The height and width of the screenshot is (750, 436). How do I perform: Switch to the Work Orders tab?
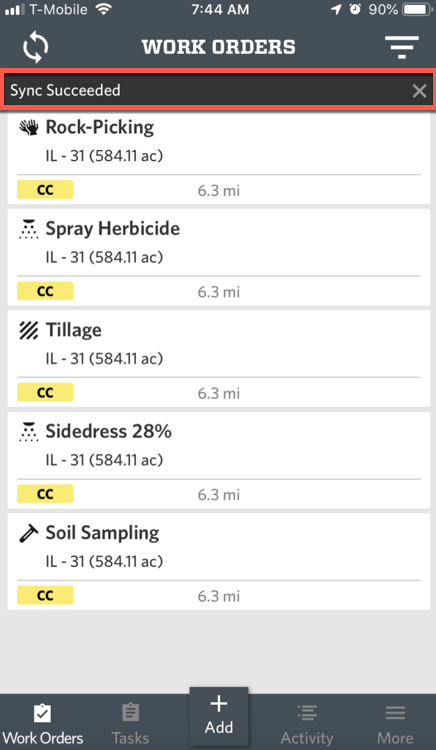43,722
